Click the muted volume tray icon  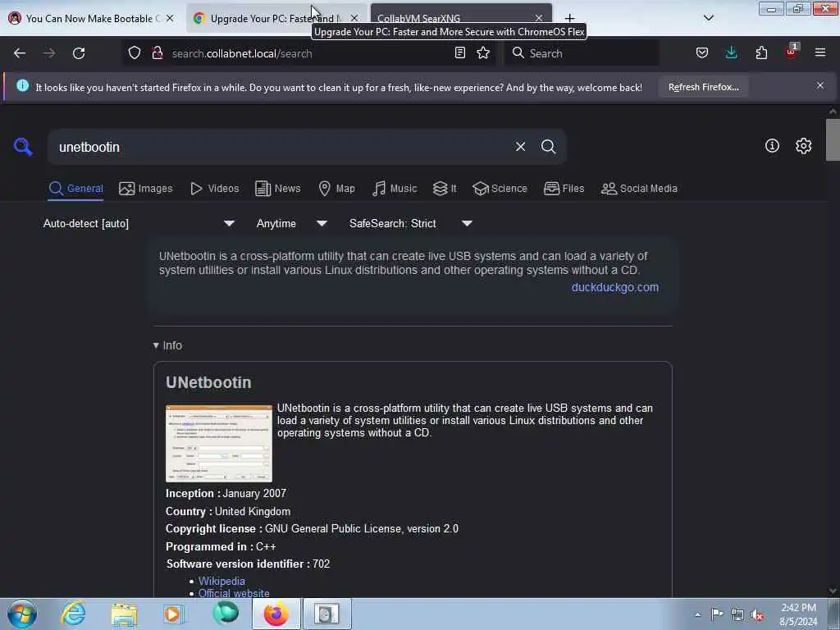pos(757,614)
